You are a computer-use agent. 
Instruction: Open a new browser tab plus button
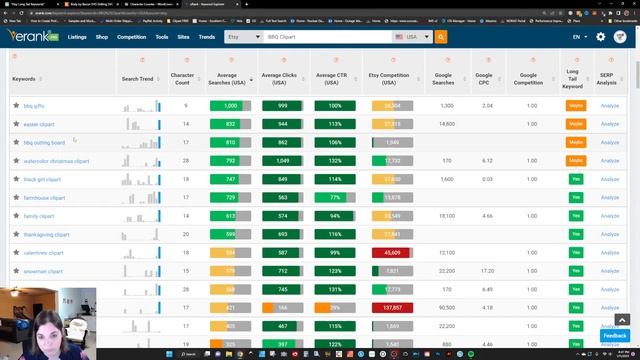pos(247,4)
